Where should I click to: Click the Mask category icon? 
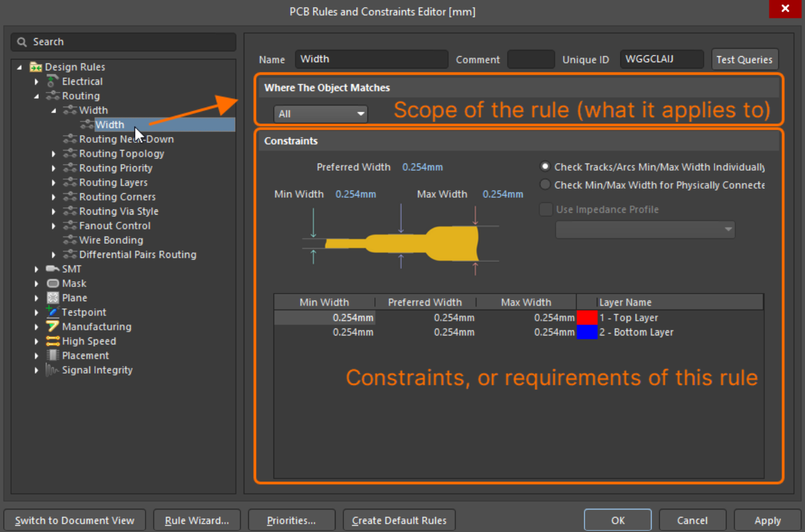(52, 283)
